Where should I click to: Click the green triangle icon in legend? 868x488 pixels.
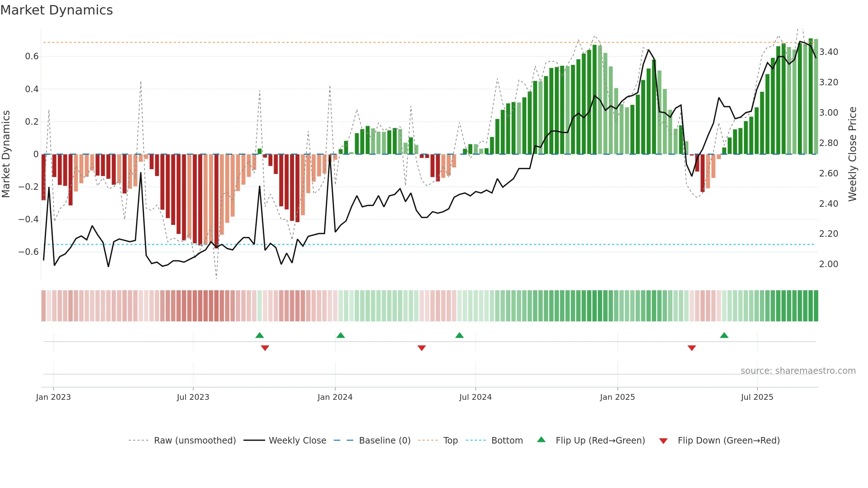coord(541,440)
